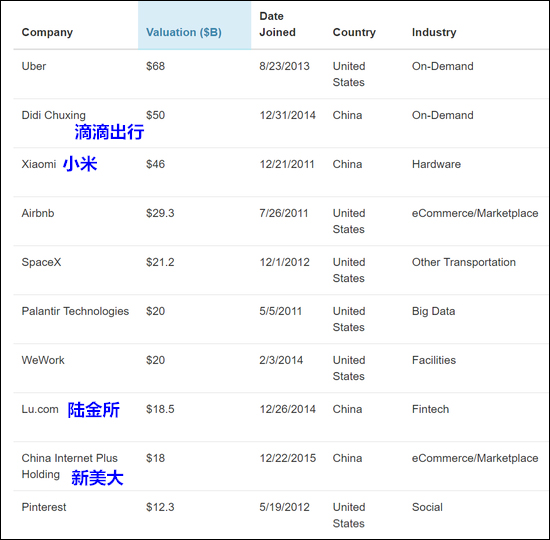Click the Big Data industry cell
Viewport: 550px width, 540px height.
tap(433, 311)
